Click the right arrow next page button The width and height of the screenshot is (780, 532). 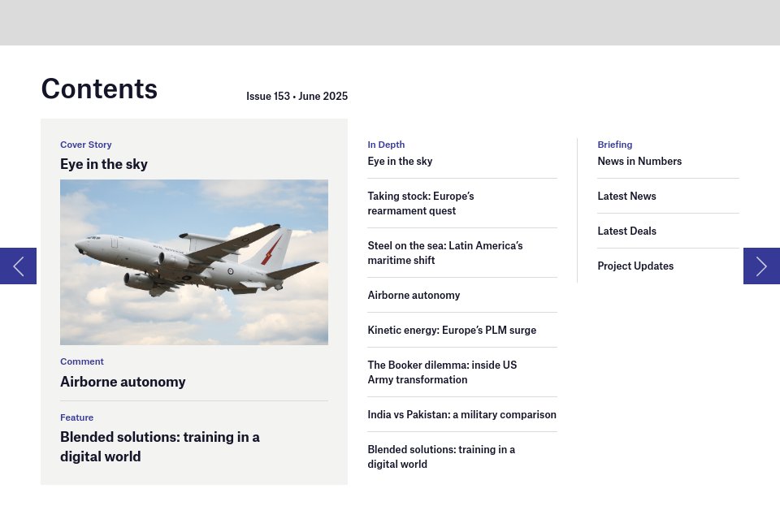click(x=761, y=266)
